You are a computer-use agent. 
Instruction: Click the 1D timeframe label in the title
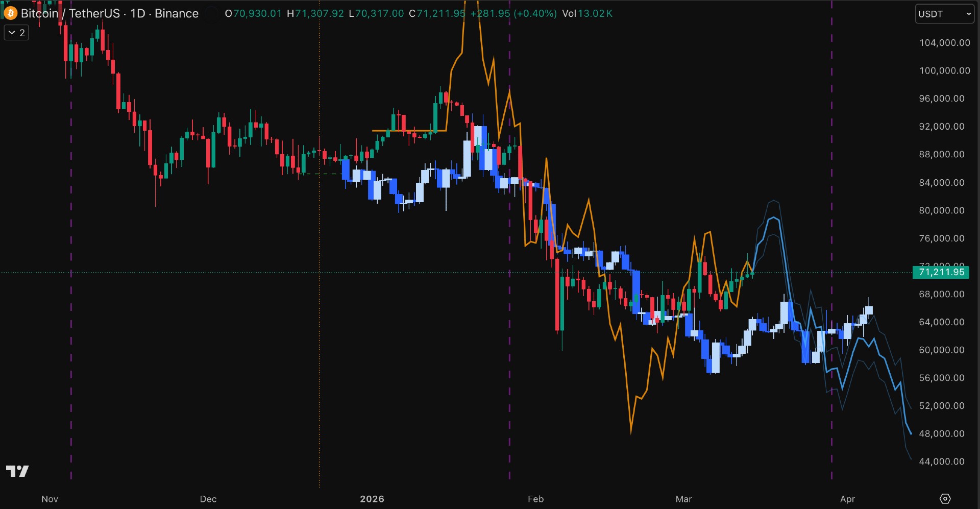(x=137, y=13)
